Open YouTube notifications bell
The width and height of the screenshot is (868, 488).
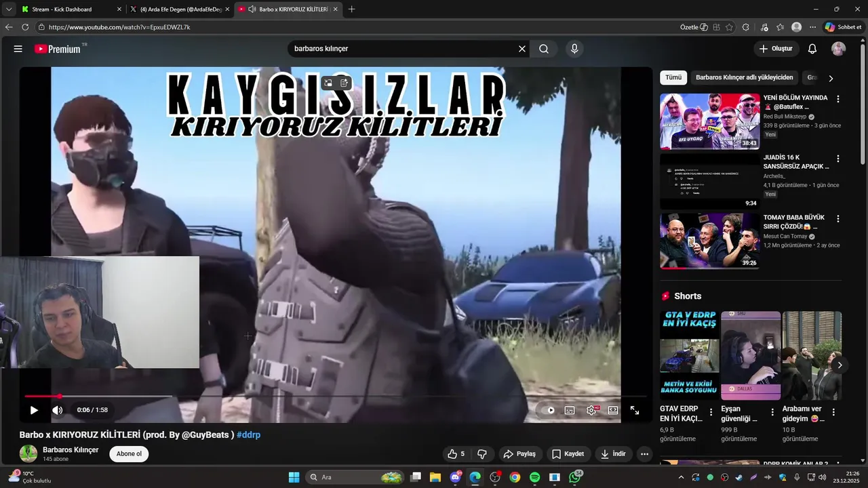click(x=812, y=49)
